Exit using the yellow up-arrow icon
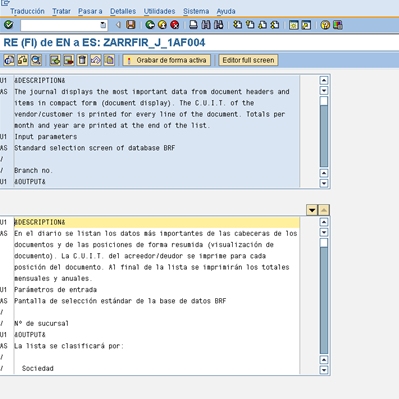 (162, 25)
